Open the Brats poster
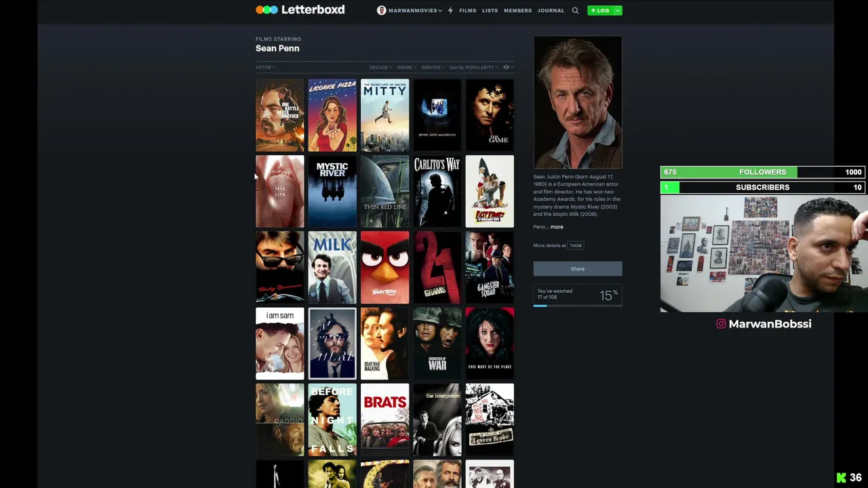This screenshot has width=868, height=488. coord(384,420)
